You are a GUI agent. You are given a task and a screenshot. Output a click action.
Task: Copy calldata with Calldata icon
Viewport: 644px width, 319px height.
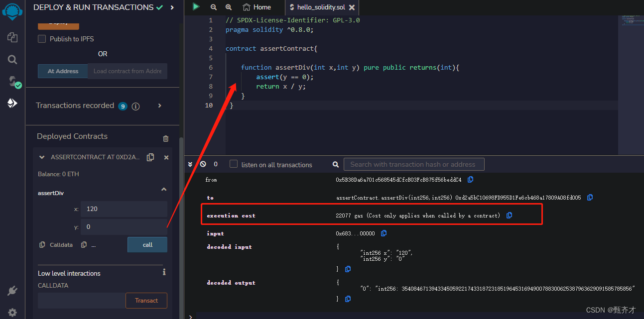(x=42, y=245)
